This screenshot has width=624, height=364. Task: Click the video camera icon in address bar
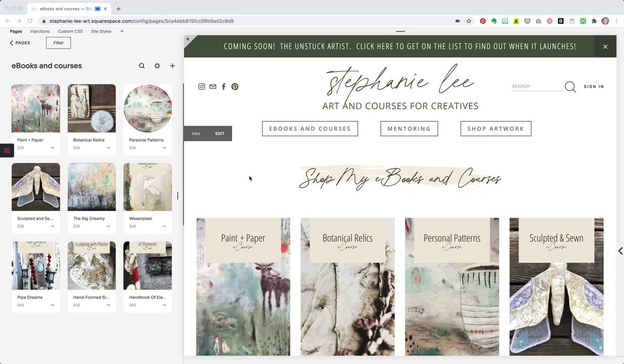point(458,21)
